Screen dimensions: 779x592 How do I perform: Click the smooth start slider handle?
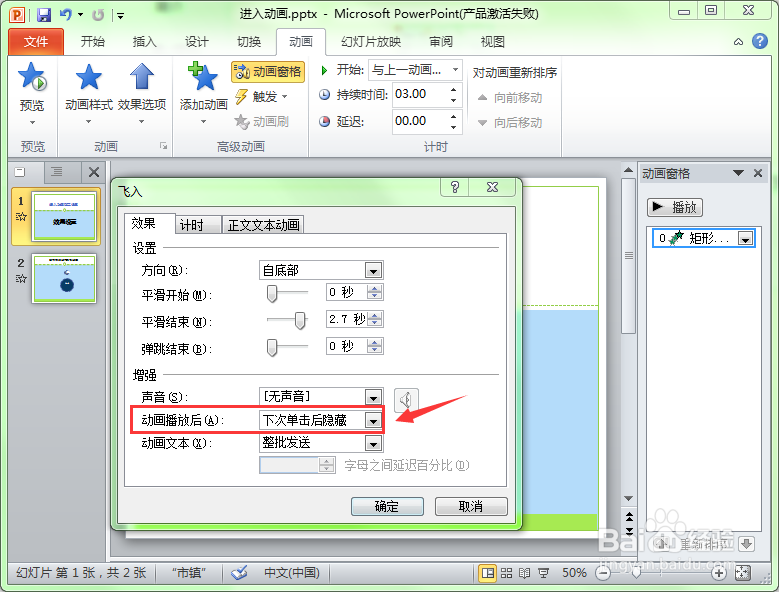(272, 294)
